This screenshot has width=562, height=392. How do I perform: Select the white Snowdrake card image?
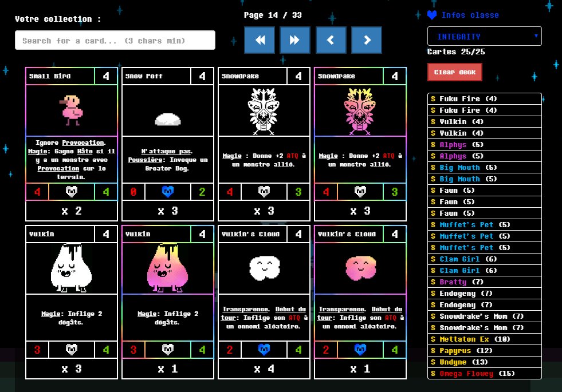click(x=264, y=110)
